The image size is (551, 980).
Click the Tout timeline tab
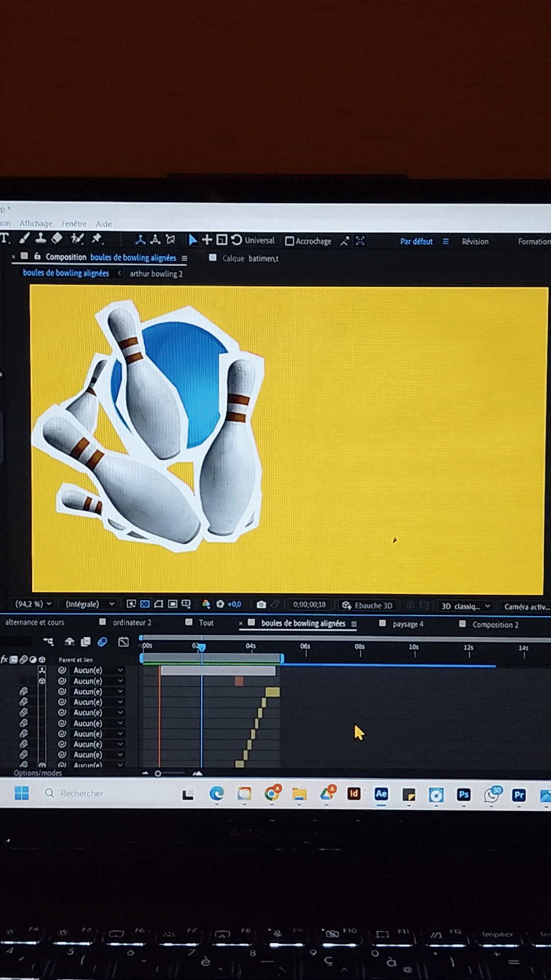(x=206, y=623)
